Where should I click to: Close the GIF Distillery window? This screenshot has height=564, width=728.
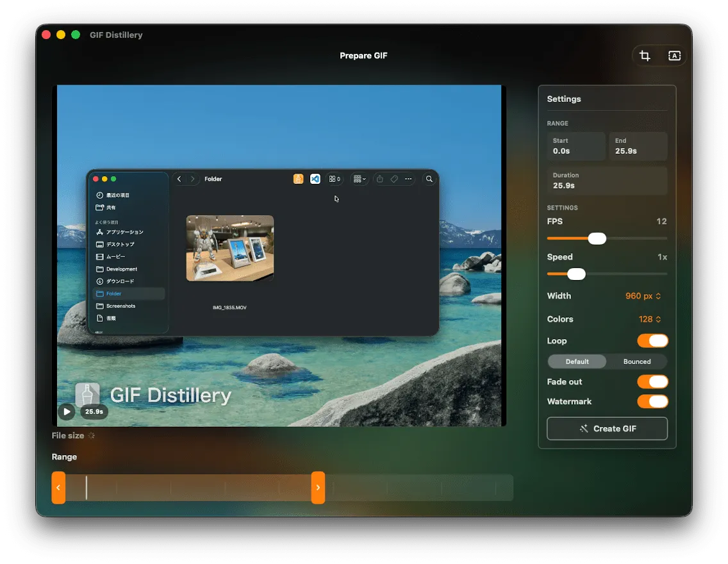point(46,35)
